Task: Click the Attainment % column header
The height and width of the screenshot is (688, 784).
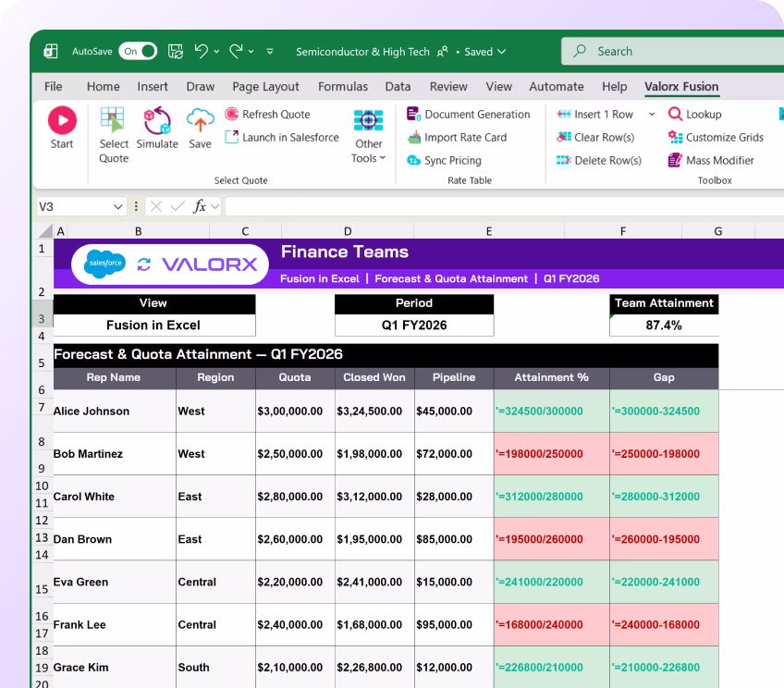Action: coord(552,378)
